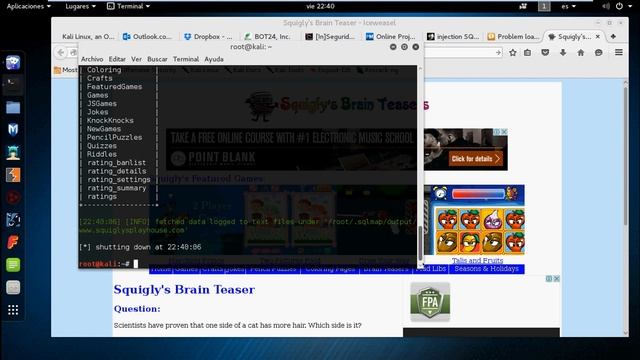This screenshot has width=640, height=360.
Task: Close the Point Blank banner ad
Action: coord(504,132)
